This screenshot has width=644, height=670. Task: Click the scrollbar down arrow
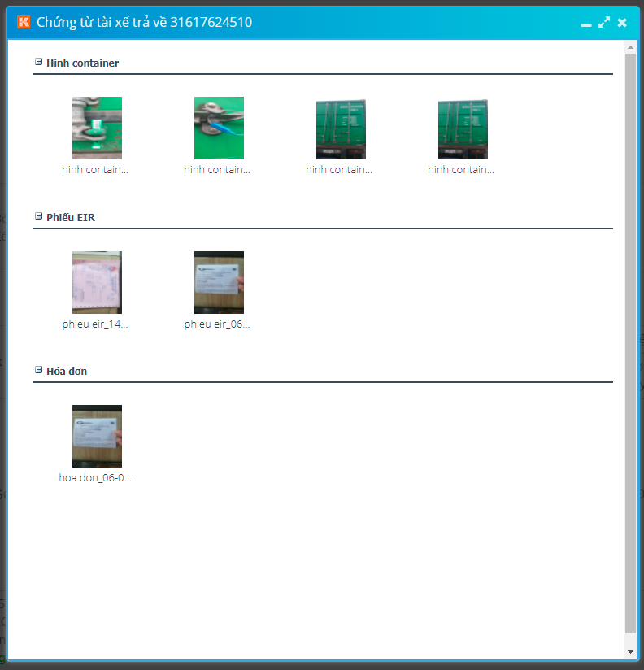[630, 652]
